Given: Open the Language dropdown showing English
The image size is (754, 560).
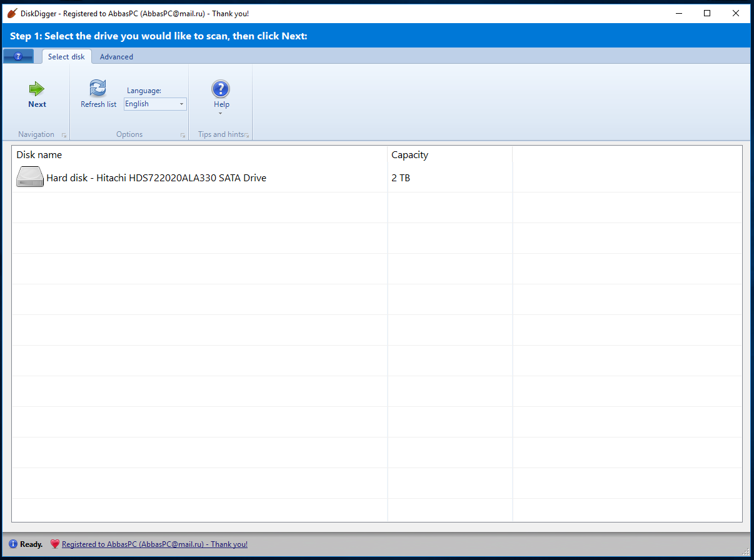Looking at the screenshot, I should 155,104.
